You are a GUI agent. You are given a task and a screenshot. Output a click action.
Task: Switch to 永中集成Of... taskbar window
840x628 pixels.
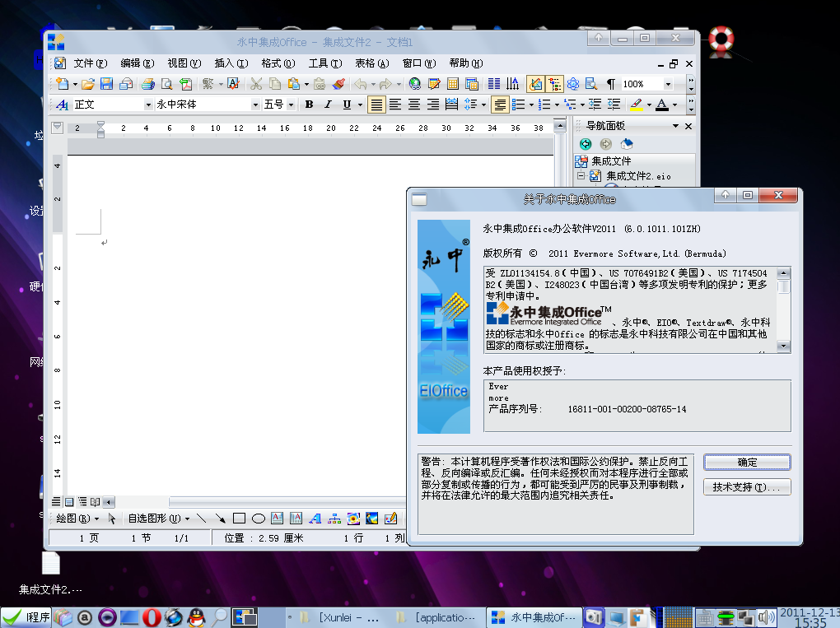[x=534, y=617]
